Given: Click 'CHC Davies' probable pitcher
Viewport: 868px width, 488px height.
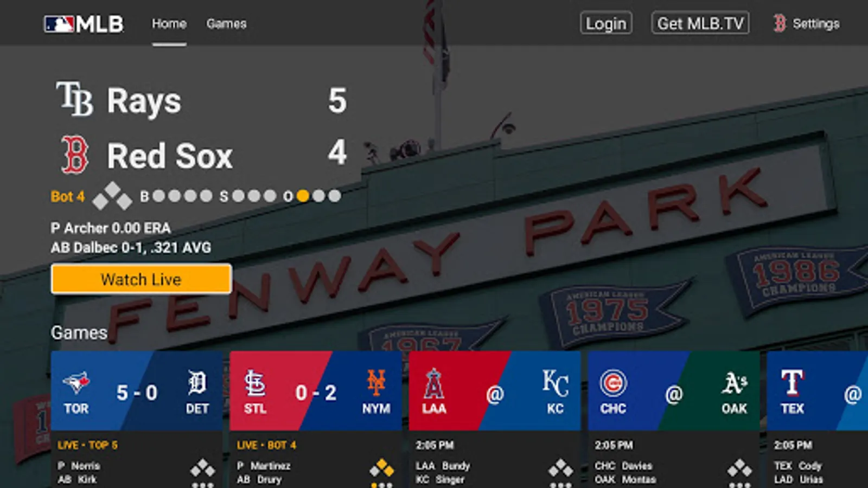Looking at the screenshot, I should coord(623,466).
